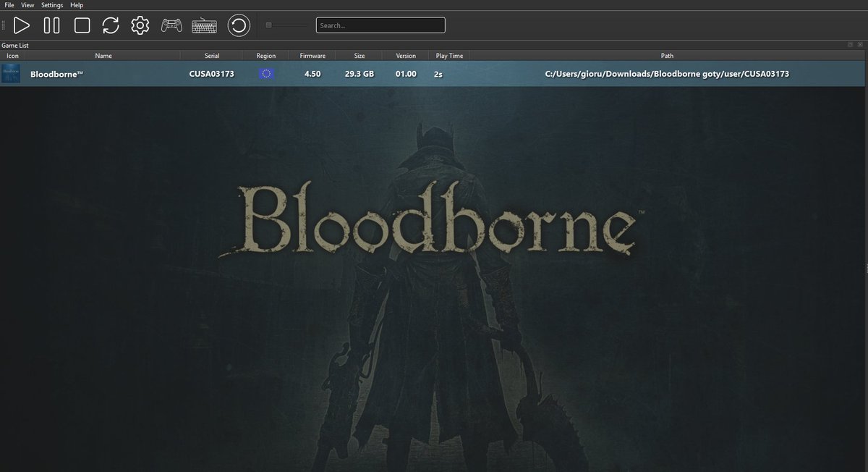The height and width of the screenshot is (472, 868).
Task: Click the Icon column header
Action: click(x=13, y=56)
